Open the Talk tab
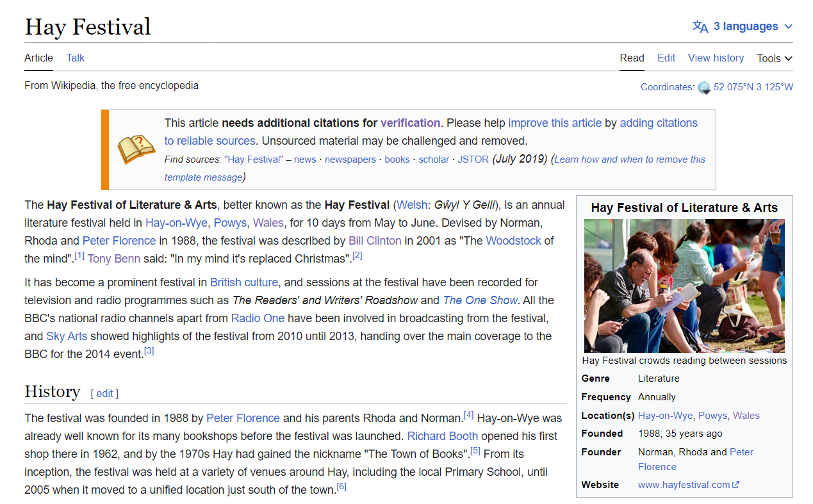Image resolution: width=813 pixels, height=504 pixels. (x=75, y=58)
